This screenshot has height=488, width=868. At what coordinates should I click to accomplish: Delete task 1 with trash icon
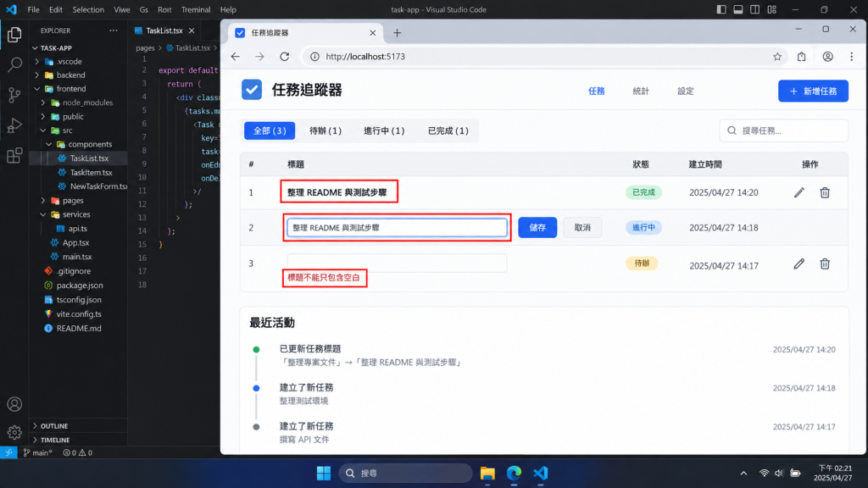pyautogui.click(x=825, y=192)
